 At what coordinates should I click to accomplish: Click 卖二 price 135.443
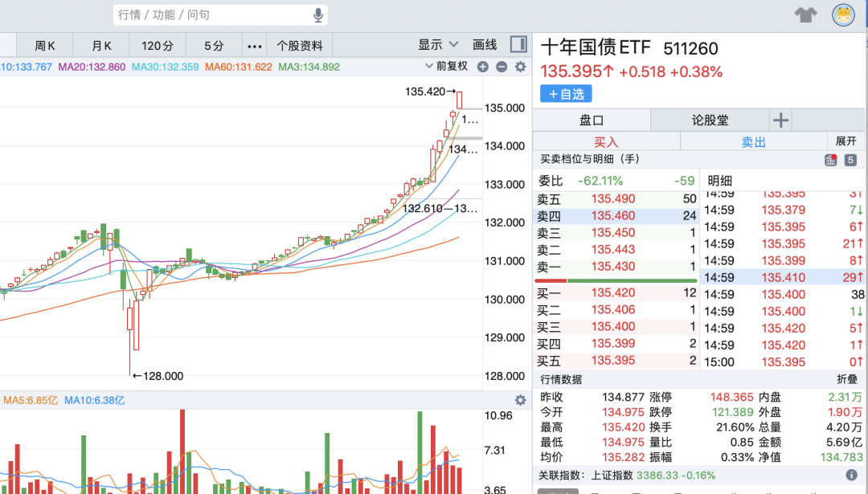[x=612, y=250]
